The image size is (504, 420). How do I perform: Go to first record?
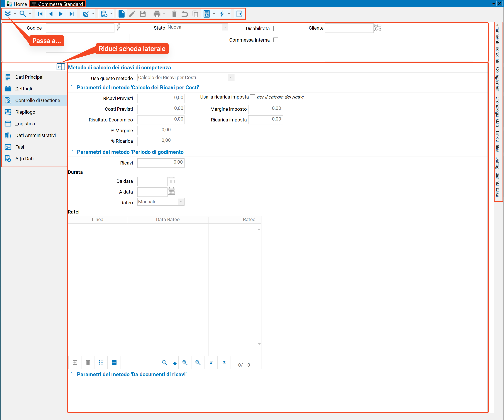tap(40, 14)
